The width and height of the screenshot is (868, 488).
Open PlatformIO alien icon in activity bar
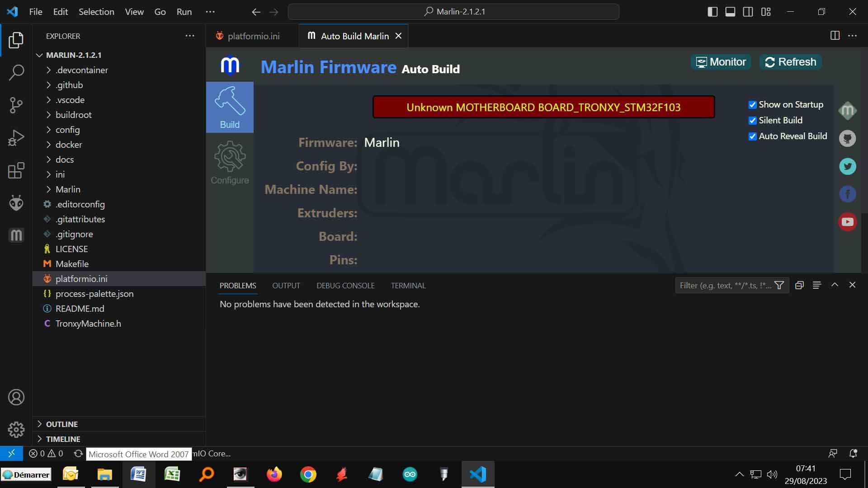16,203
